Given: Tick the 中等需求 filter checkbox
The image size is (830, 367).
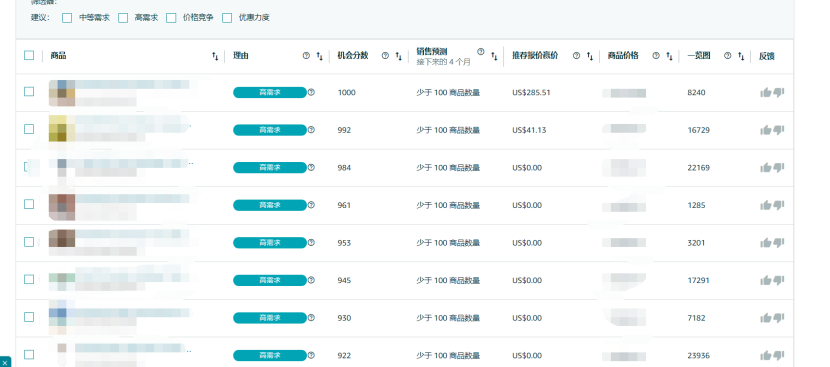Looking at the screenshot, I should [67, 18].
